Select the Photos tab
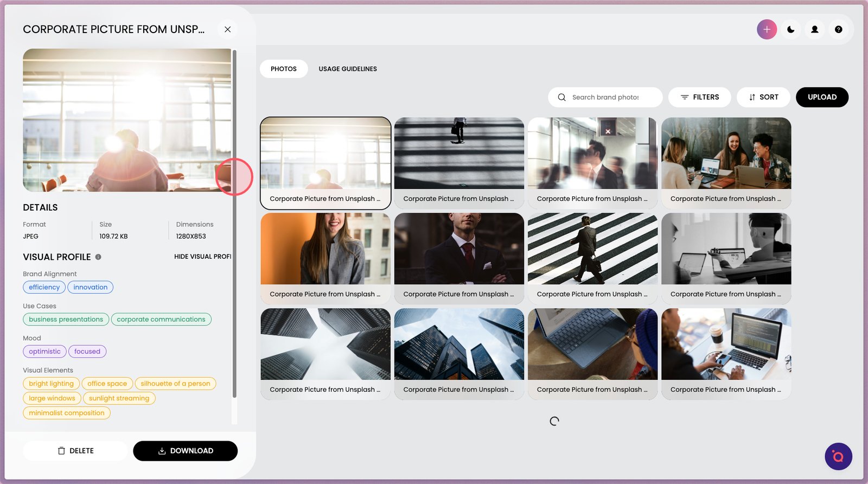This screenshot has width=868, height=484. click(x=283, y=69)
